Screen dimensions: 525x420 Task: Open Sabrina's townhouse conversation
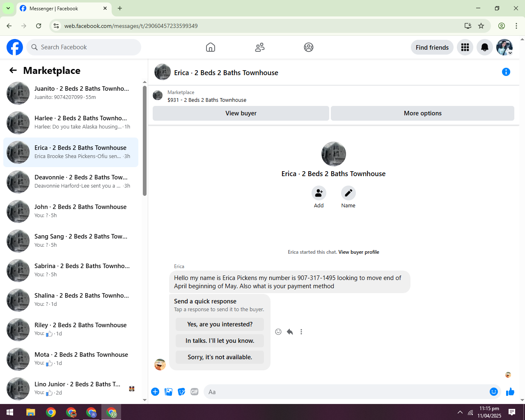[71, 271]
